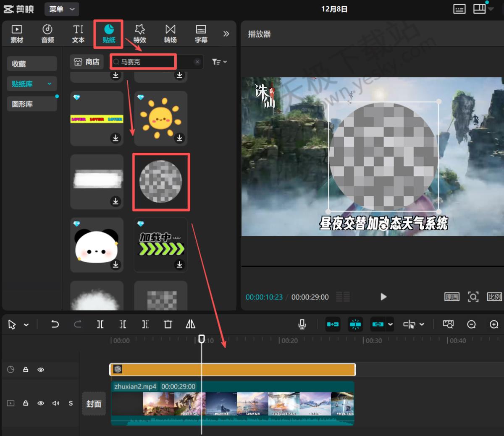Open the 菜单 dropdown
This screenshot has width=504, height=436.
(61, 9)
